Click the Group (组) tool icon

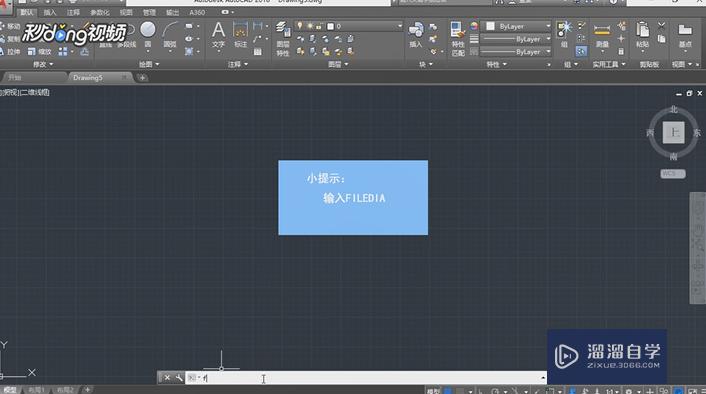[564, 29]
